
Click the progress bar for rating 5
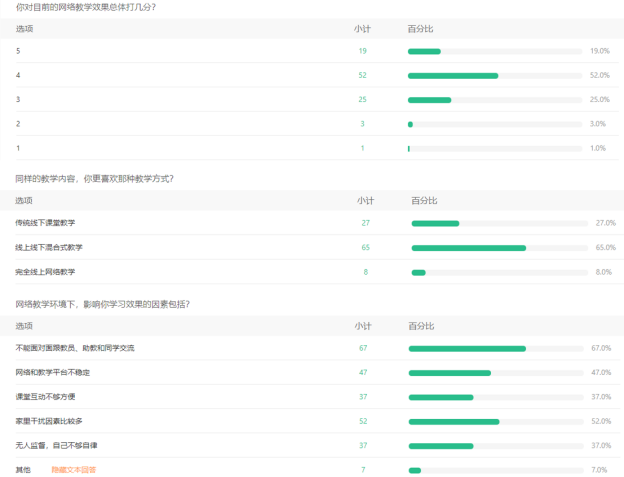tap(495, 51)
